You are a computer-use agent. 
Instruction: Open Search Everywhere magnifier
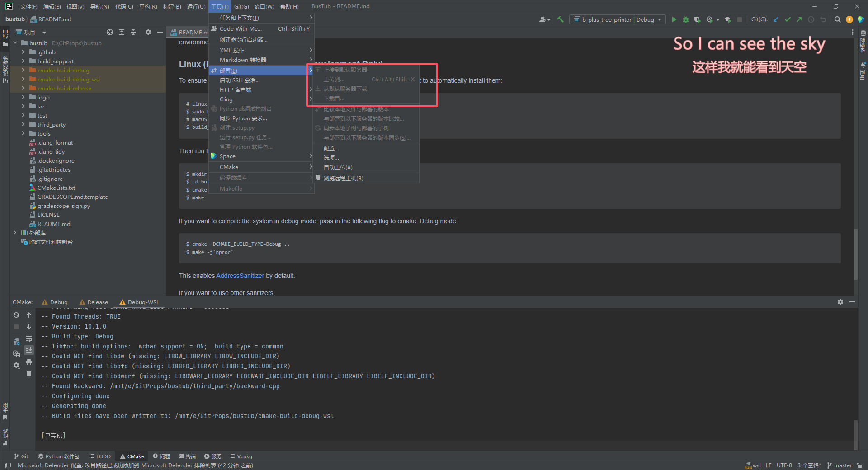coord(838,19)
